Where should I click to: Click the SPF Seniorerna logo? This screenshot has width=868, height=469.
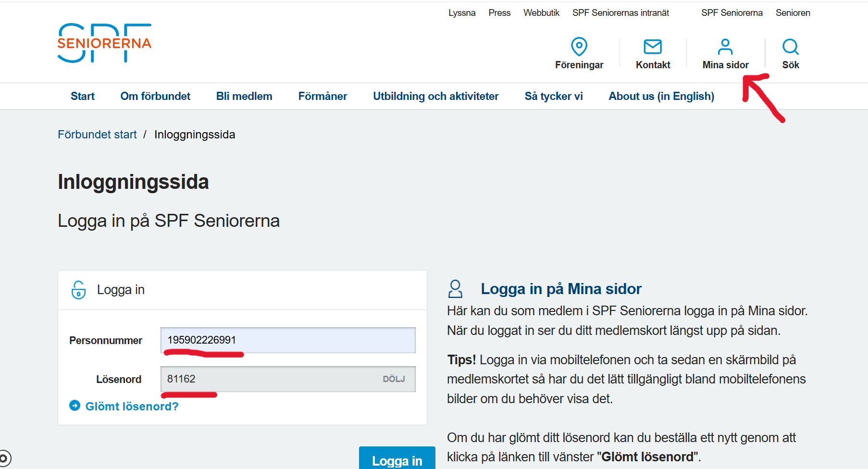(x=104, y=43)
